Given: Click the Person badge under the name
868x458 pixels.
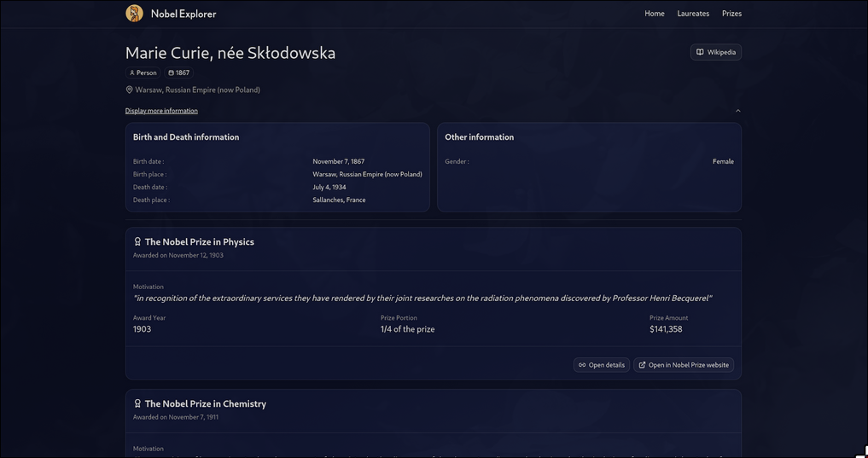Looking at the screenshot, I should pos(143,72).
